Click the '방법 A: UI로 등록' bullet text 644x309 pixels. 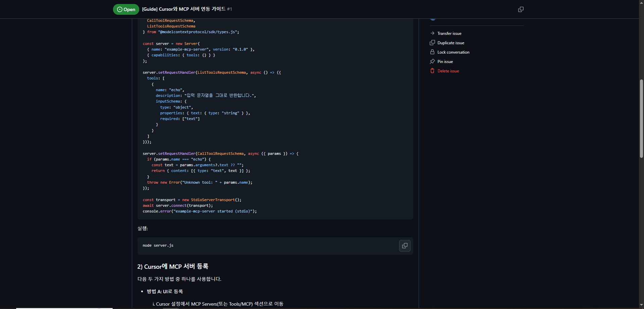pos(165,292)
